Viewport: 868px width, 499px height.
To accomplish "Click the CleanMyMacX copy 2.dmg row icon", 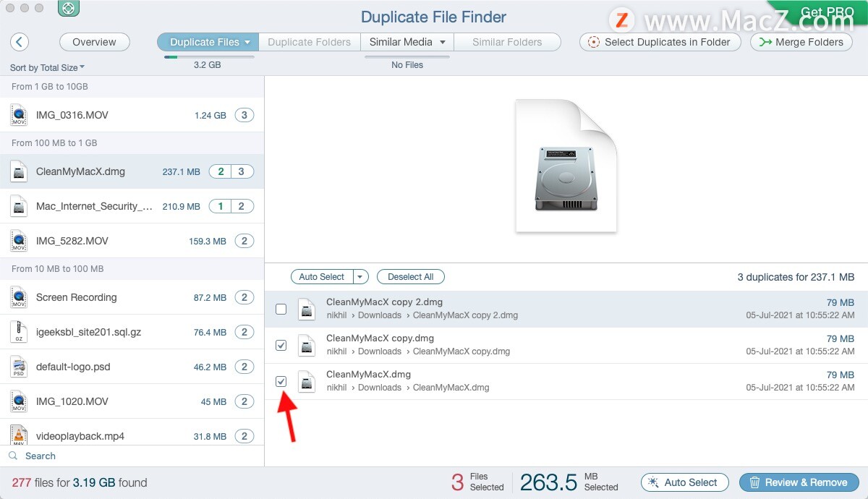I will pyautogui.click(x=307, y=309).
